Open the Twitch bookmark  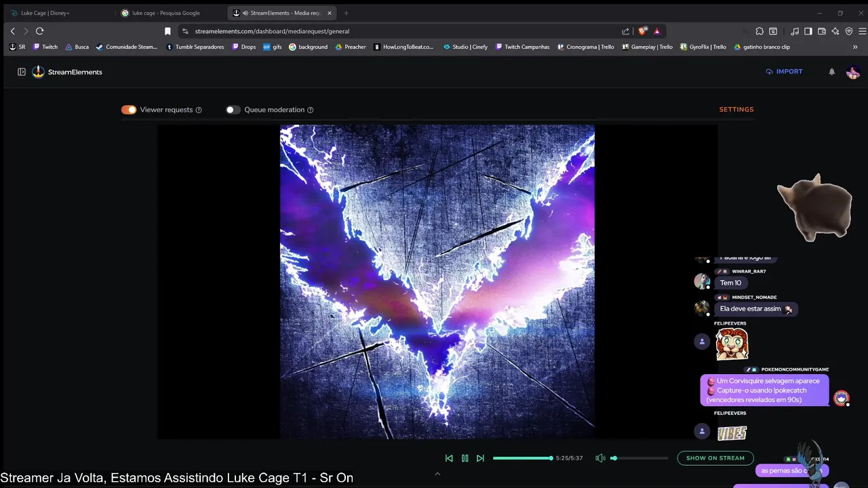coord(45,47)
